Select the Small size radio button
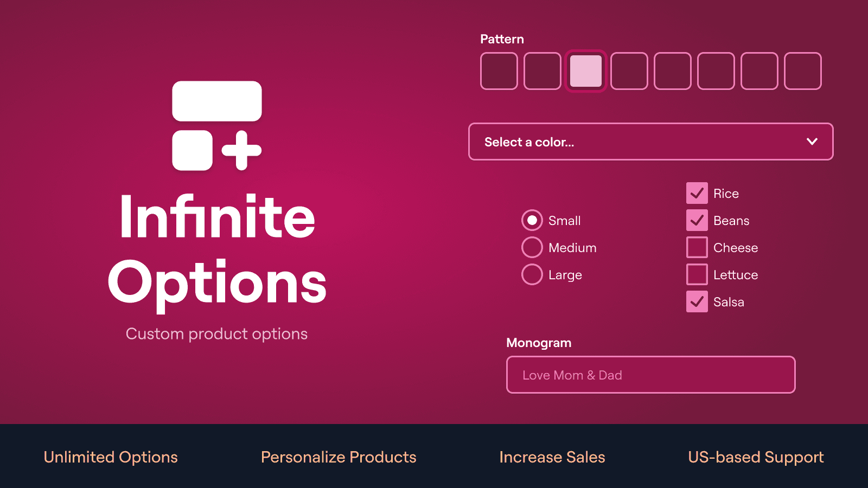Image resolution: width=868 pixels, height=488 pixels. tap(532, 220)
